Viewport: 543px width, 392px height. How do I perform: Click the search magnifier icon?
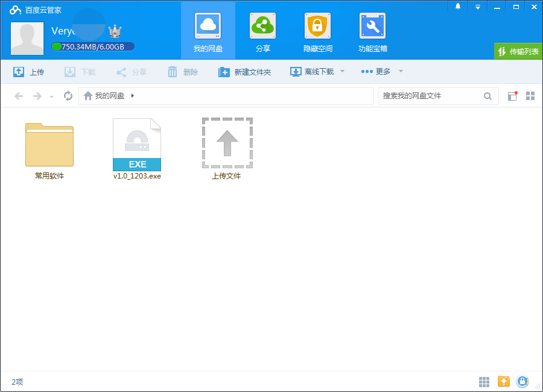coord(487,96)
